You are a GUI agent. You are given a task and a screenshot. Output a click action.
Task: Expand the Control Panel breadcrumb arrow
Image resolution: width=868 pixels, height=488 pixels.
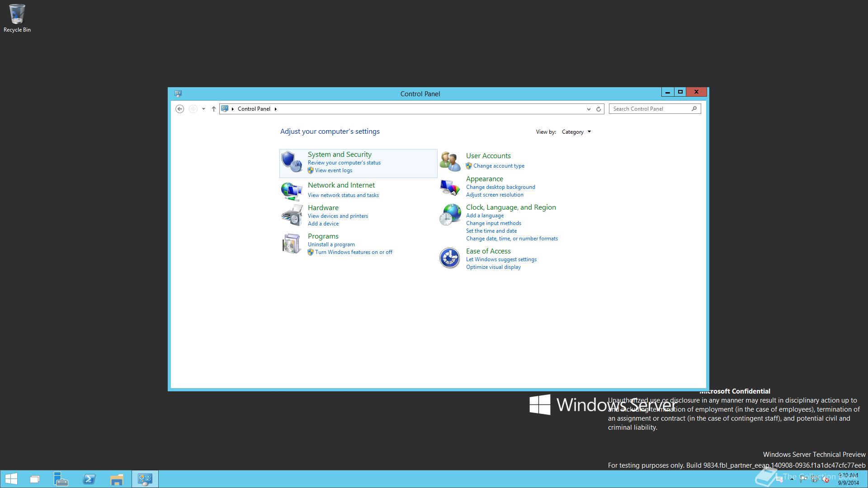click(x=275, y=109)
